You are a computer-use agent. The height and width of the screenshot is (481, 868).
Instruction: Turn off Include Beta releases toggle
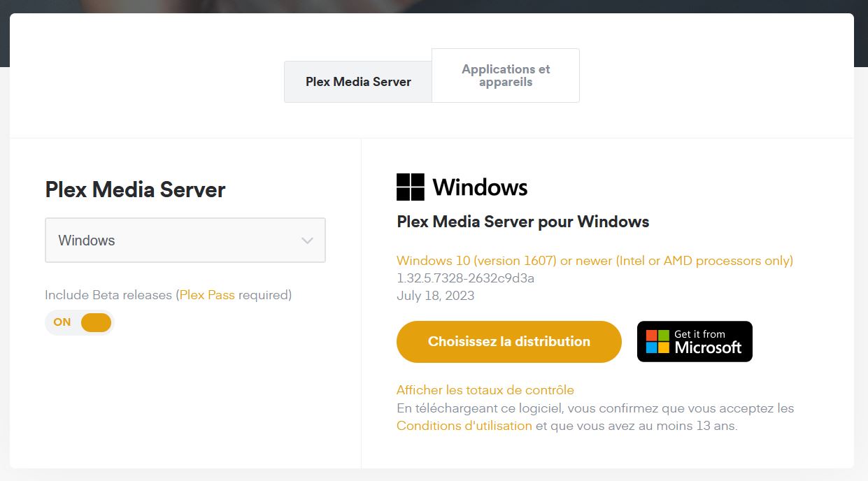coord(80,322)
